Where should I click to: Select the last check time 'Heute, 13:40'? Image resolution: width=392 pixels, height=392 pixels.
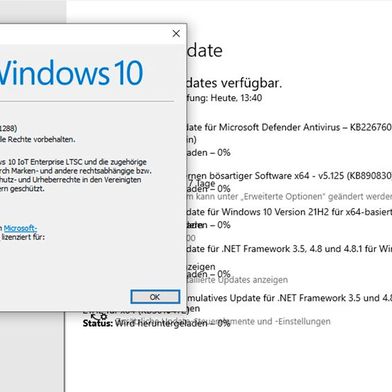(x=236, y=98)
